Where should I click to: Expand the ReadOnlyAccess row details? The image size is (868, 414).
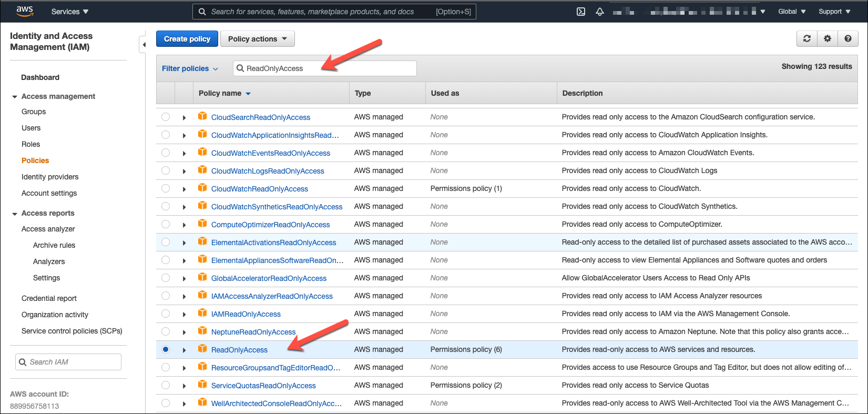184,350
